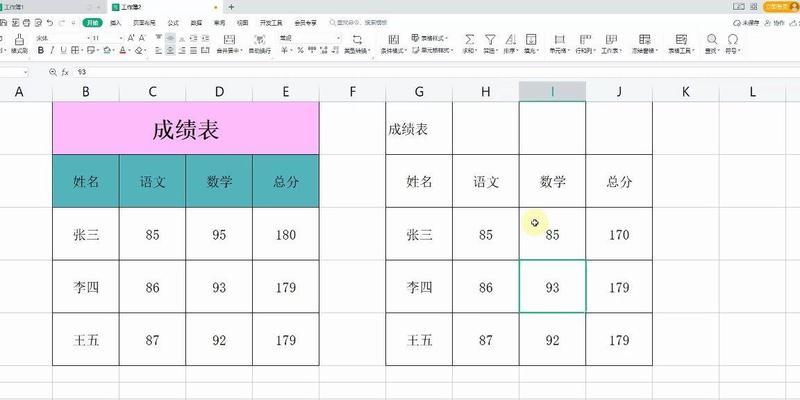Viewport: 800px width, 400px height.
Task: Click the print icon in quick toolbar
Action: (27, 22)
